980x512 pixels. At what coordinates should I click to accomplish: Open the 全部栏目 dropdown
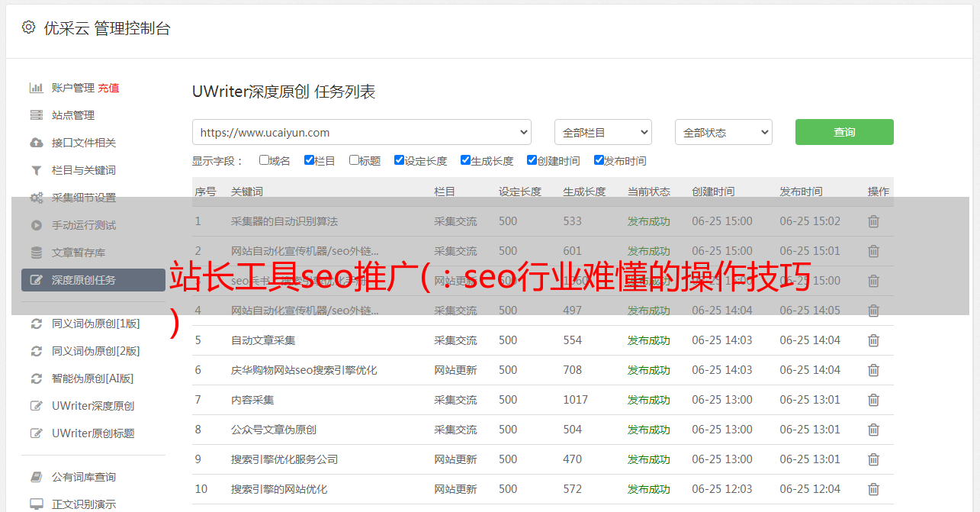coord(602,132)
